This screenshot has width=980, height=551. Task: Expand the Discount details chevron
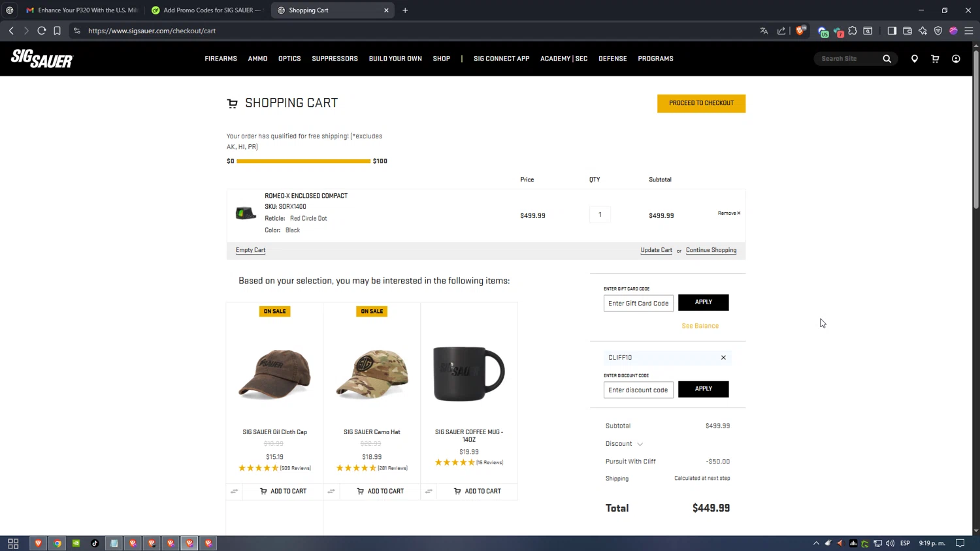point(640,444)
